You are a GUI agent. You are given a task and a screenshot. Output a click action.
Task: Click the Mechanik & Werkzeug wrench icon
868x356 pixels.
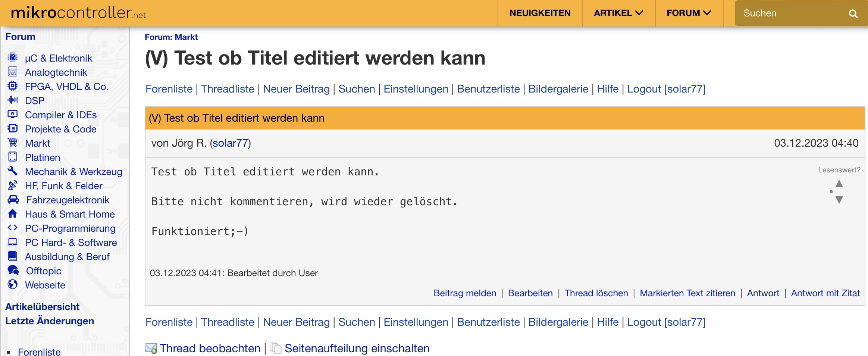click(13, 171)
